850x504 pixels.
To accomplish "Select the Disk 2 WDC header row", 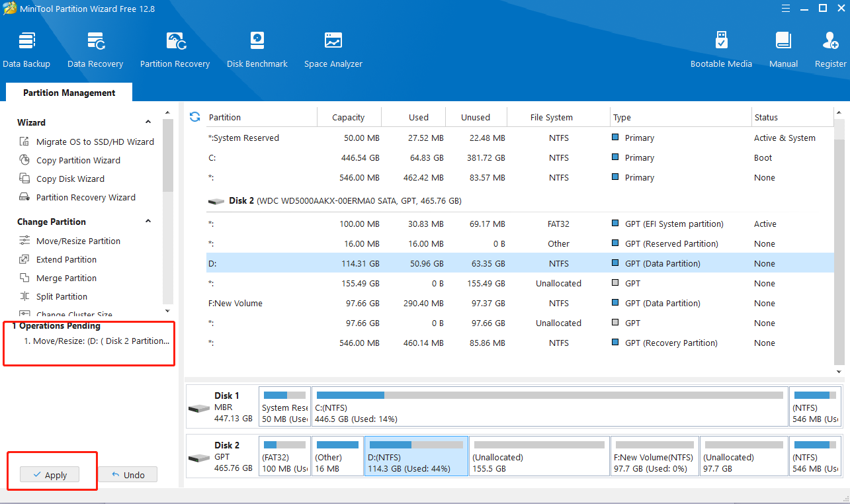I will pos(520,200).
